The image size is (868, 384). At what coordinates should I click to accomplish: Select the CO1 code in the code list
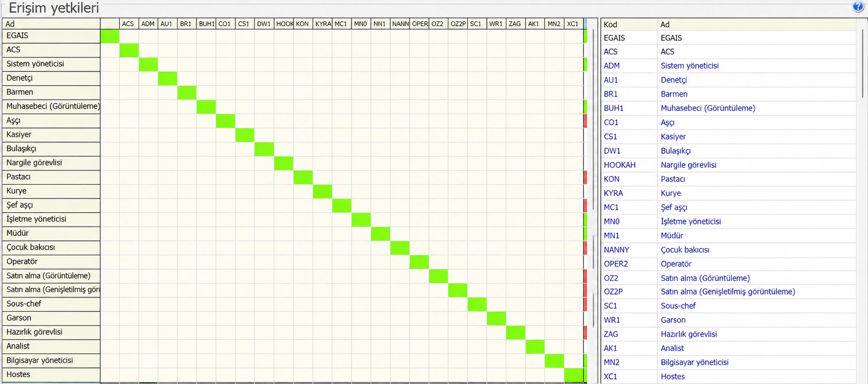coord(611,122)
